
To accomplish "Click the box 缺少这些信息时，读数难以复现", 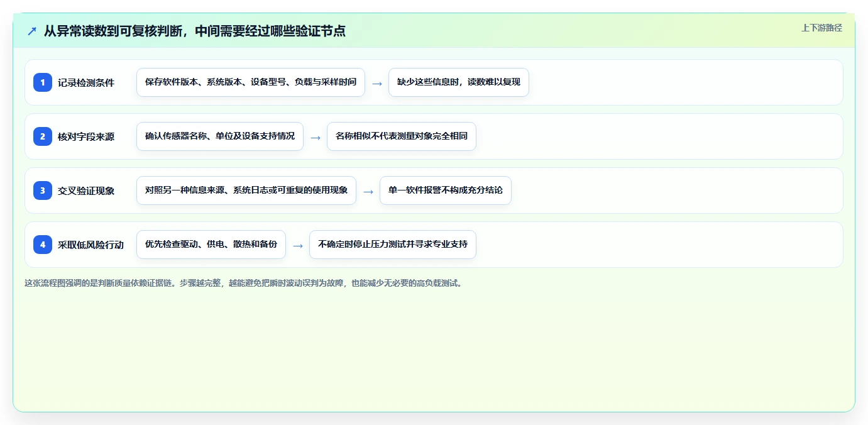I will pyautogui.click(x=459, y=82).
